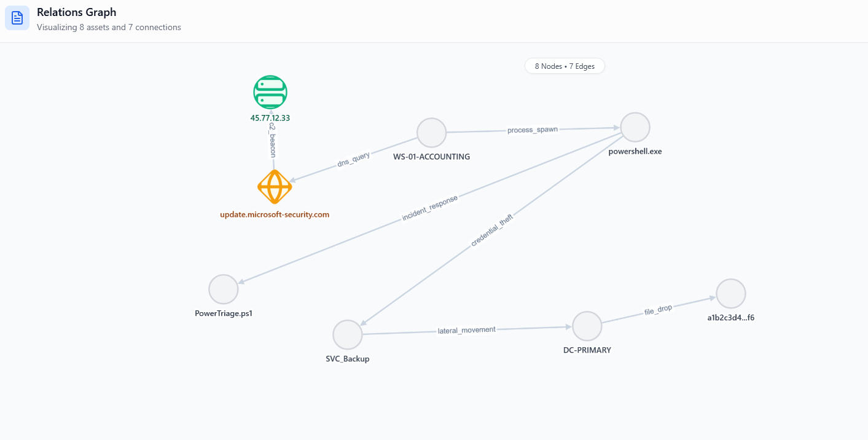The height and width of the screenshot is (440, 868).
Task: Select the DC-PRIMARY node circle
Action: (x=587, y=326)
